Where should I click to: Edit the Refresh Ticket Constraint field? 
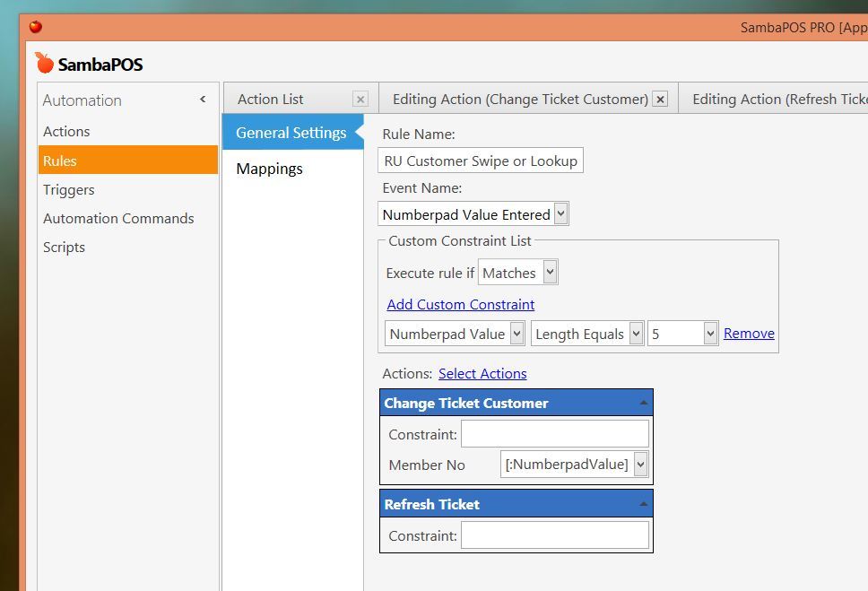point(555,535)
